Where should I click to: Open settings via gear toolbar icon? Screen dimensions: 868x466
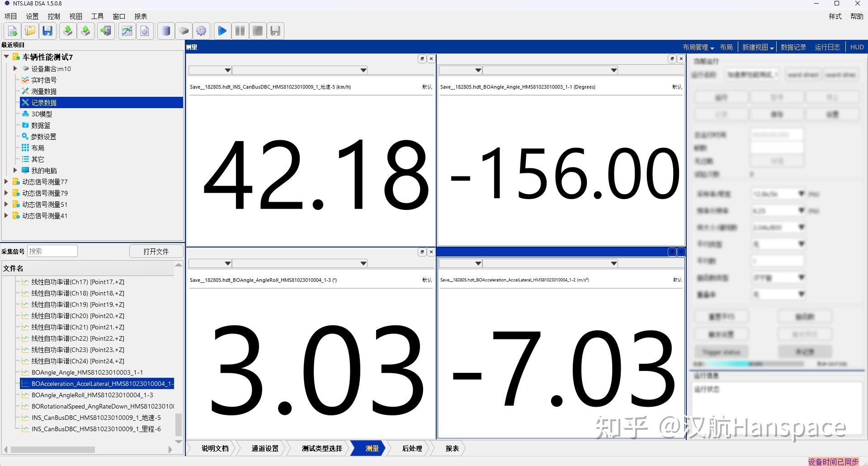tap(201, 31)
